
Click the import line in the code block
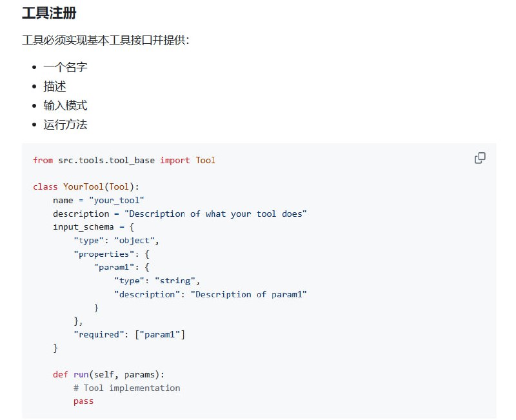pos(124,160)
